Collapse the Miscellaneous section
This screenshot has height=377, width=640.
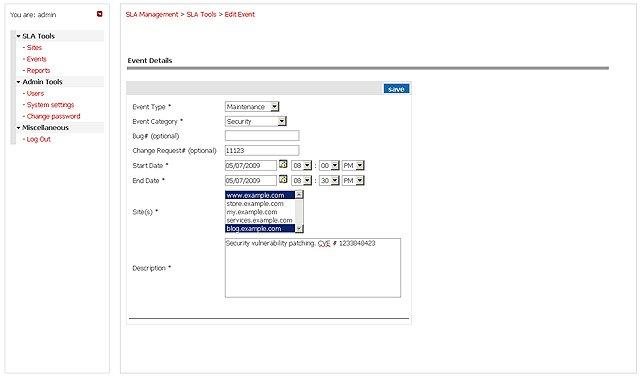18,128
